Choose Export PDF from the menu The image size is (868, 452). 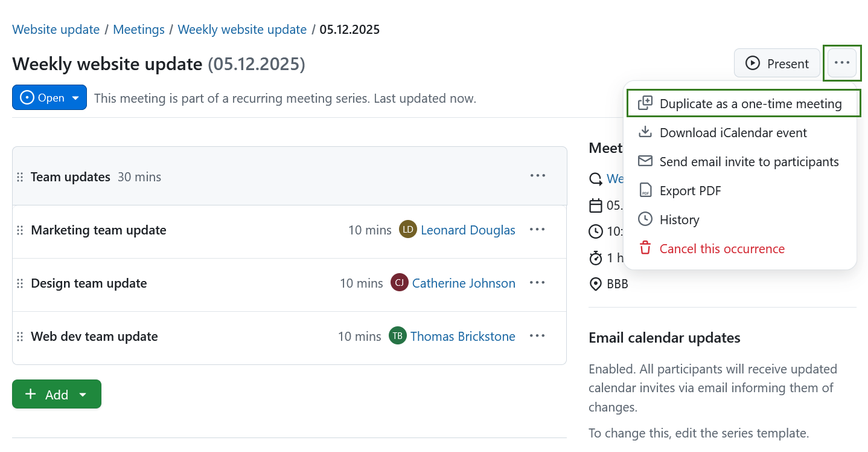point(690,190)
